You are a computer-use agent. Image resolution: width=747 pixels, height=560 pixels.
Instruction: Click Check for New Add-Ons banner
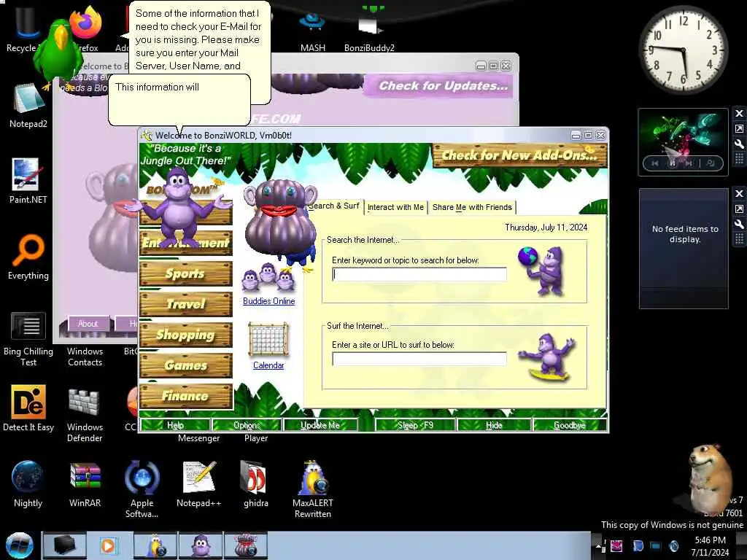[519, 156]
